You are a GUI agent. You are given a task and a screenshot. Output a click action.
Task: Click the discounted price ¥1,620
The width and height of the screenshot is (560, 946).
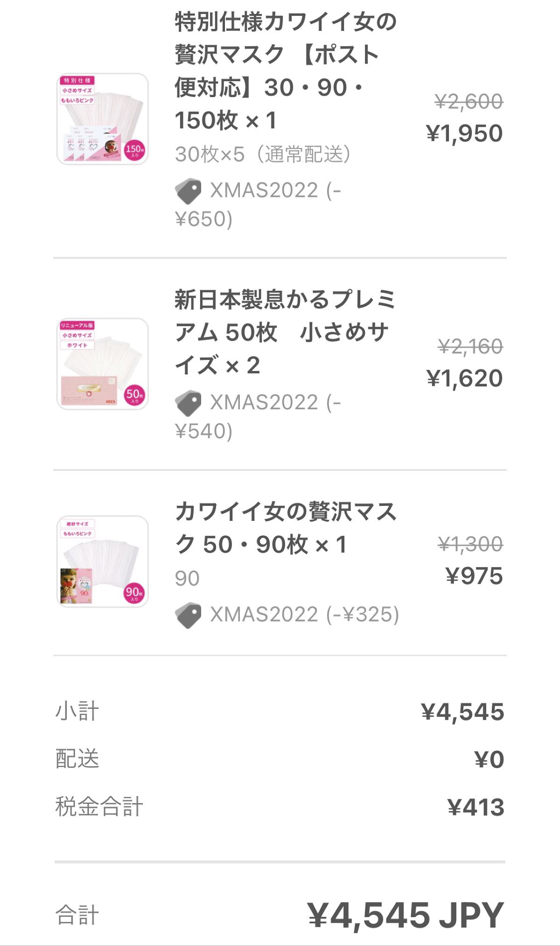[x=464, y=378]
